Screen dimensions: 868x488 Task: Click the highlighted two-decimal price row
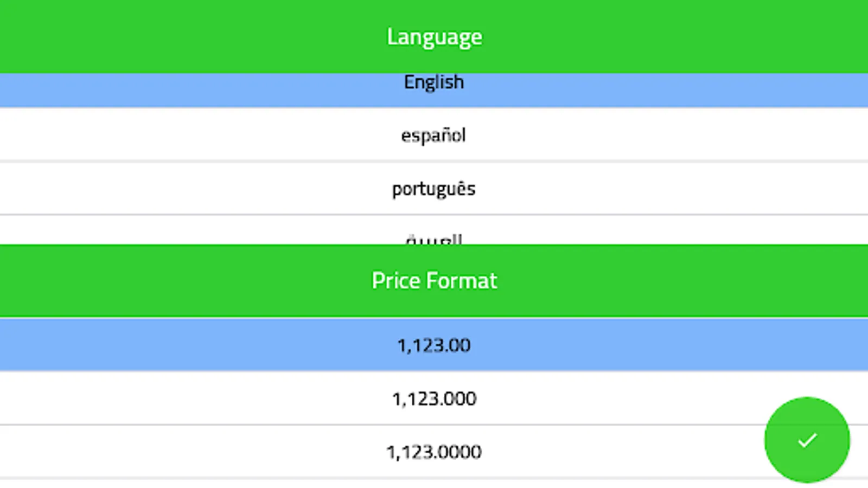(433, 345)
